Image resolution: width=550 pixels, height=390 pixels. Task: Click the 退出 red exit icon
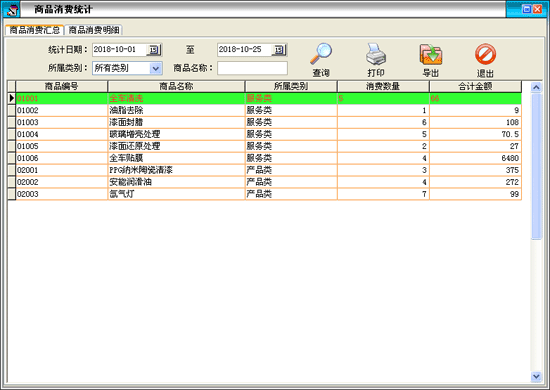coord(485,54)
